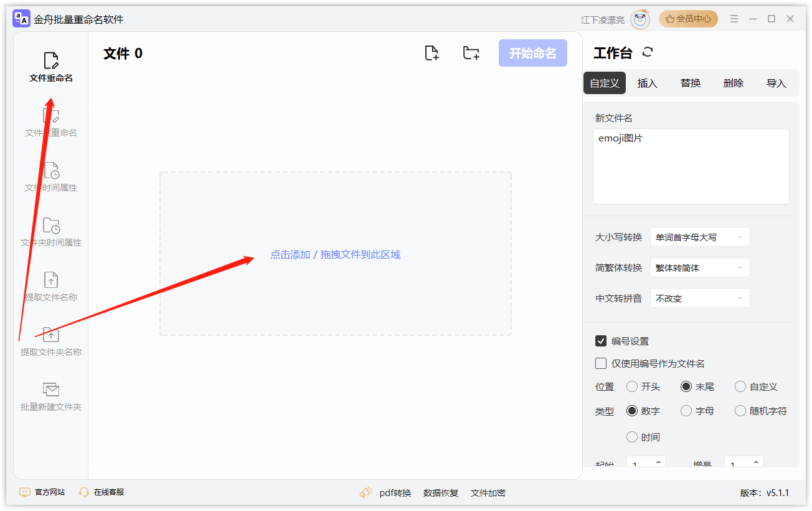Screen dimensions: 812x511
Task: Select type 数字 radio button
Action: (632, 411)
